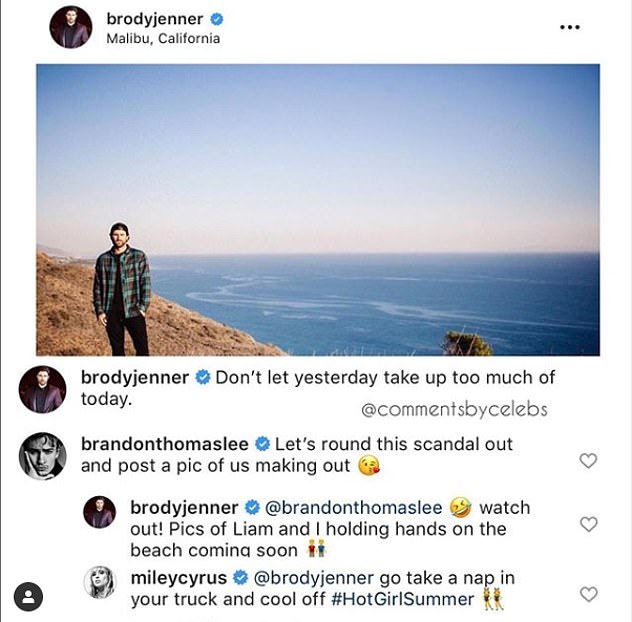Like brodyjenner's reply about Liam

(589, 524)
